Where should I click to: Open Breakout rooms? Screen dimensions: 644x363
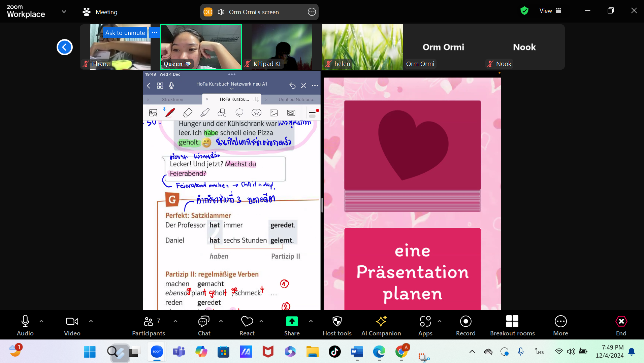512,325
